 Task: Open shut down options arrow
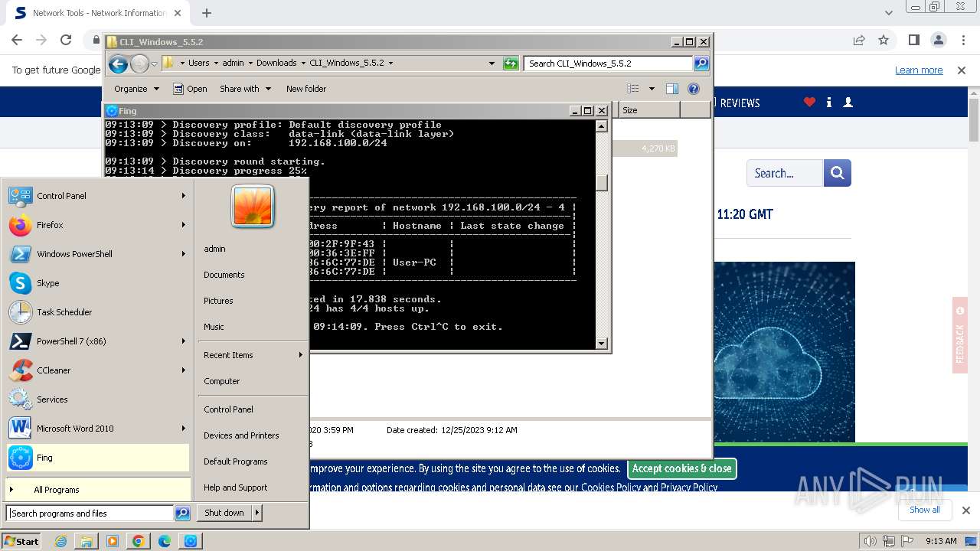tap(257, 513)
